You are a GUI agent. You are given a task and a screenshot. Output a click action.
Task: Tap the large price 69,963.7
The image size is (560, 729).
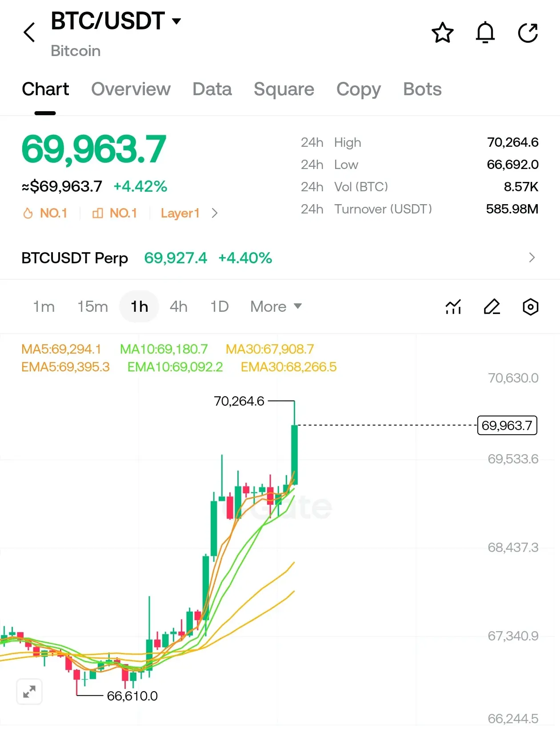94,149
